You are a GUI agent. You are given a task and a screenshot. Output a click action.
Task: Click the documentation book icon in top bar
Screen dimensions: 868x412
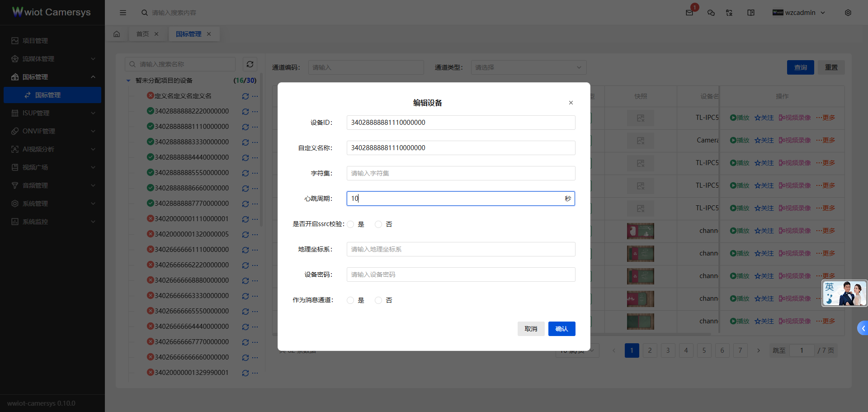750,13
